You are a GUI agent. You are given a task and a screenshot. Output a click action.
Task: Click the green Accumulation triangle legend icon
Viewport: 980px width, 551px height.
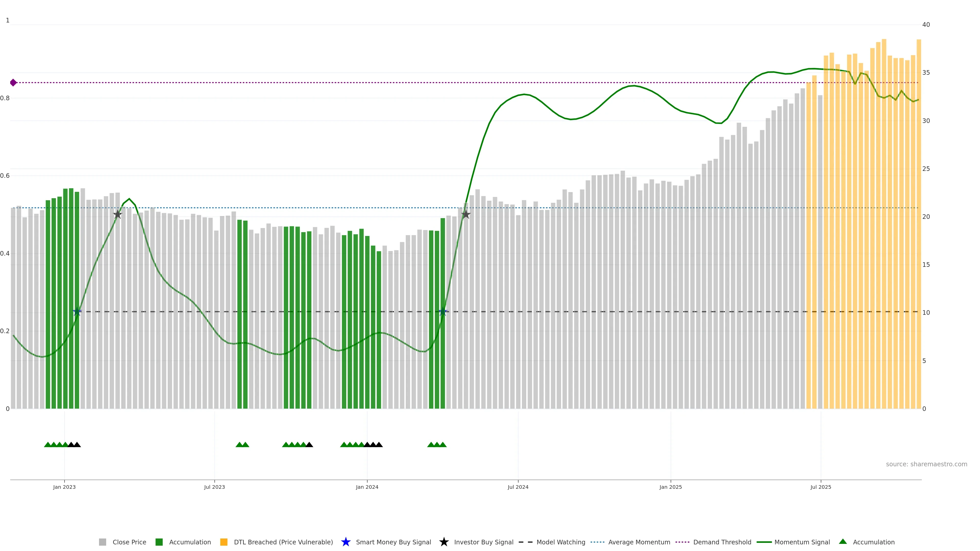coord(843,542)
